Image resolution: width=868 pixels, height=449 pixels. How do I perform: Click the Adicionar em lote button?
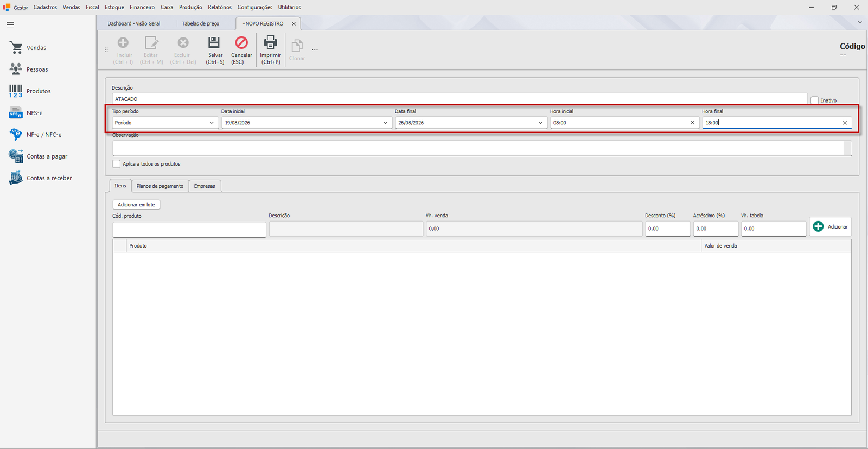[x=136, y=205]
